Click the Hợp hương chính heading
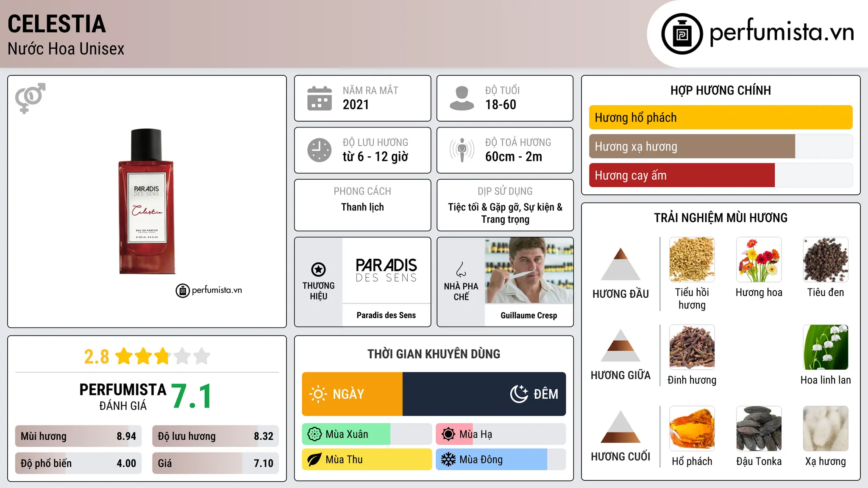 (x=721, y=90)
